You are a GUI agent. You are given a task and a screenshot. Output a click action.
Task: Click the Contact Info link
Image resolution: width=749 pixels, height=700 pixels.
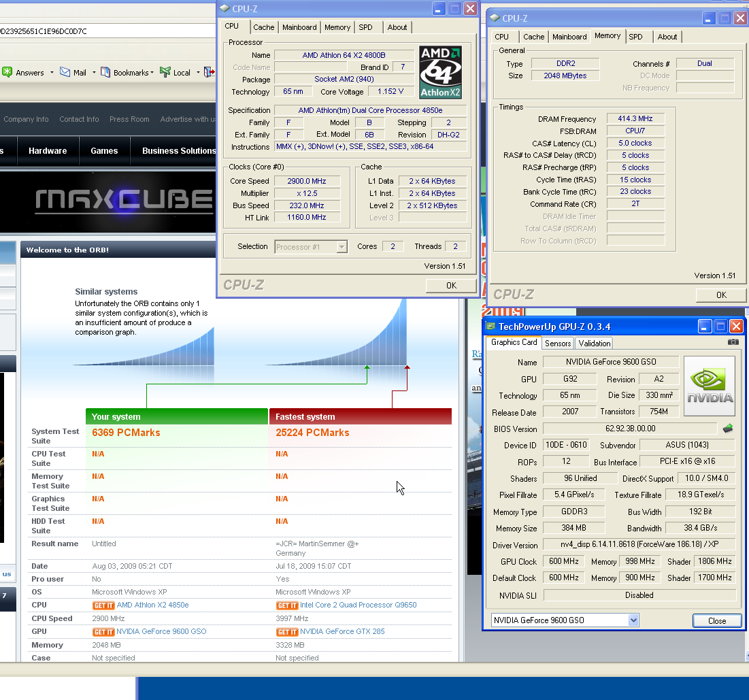tap(79, 119)
